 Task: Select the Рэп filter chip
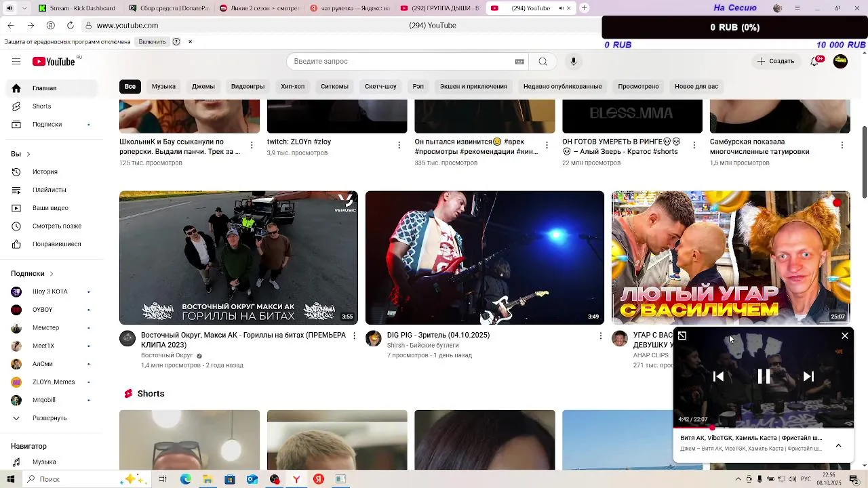418,87
